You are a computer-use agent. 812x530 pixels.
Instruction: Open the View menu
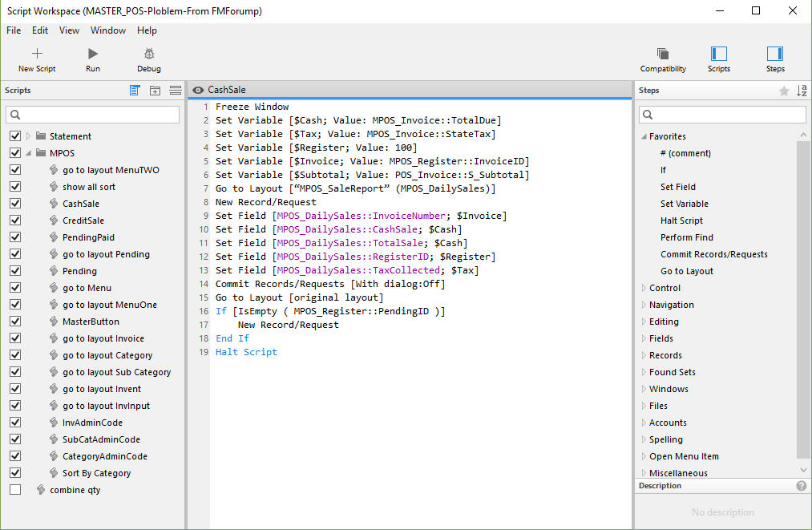pos(69,30)
